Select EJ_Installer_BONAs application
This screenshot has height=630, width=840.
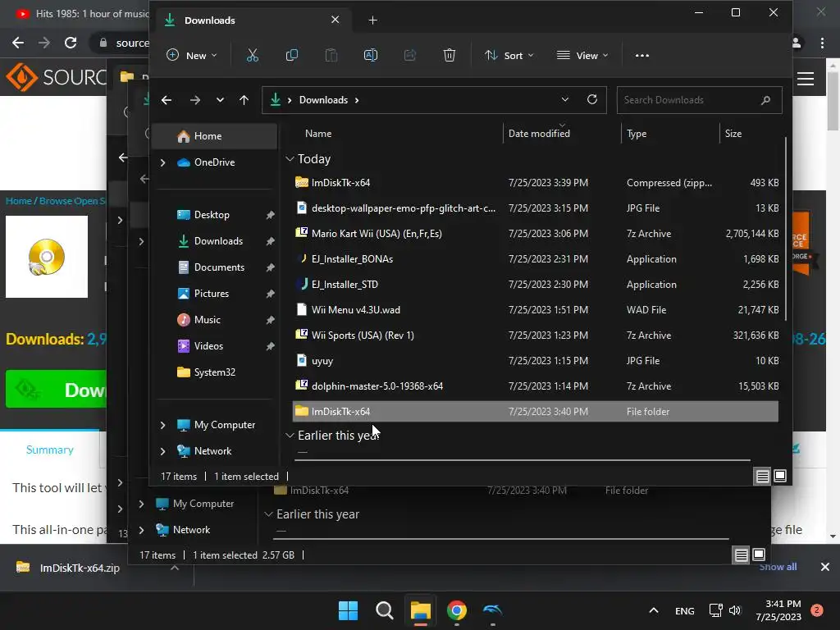(x=536, y=258)
